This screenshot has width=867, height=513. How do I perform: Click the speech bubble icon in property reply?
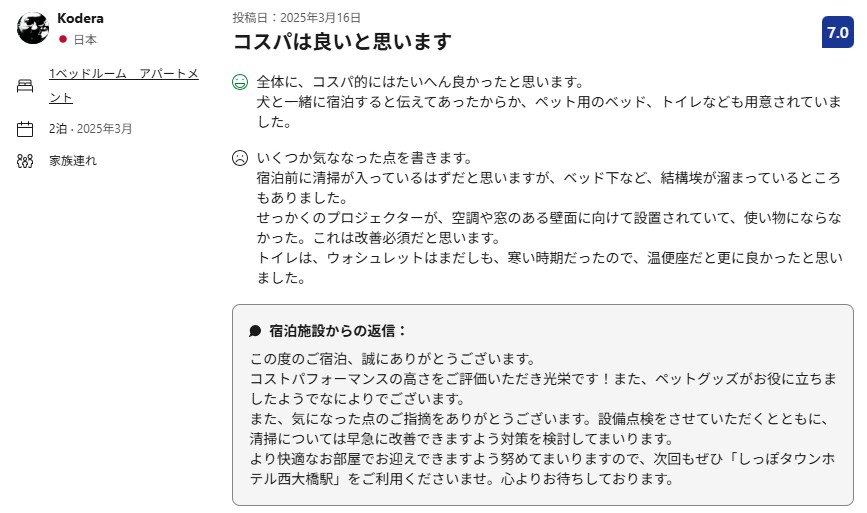click(255, 331)
